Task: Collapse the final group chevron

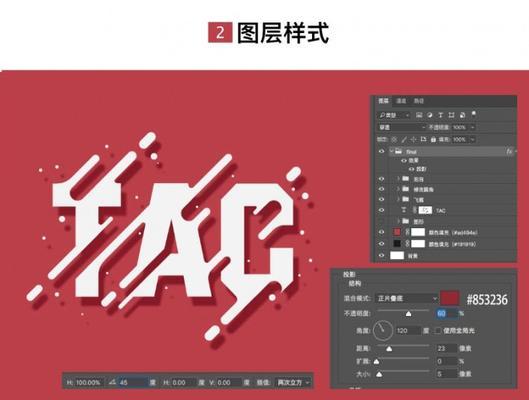Action: click(391, 151)
